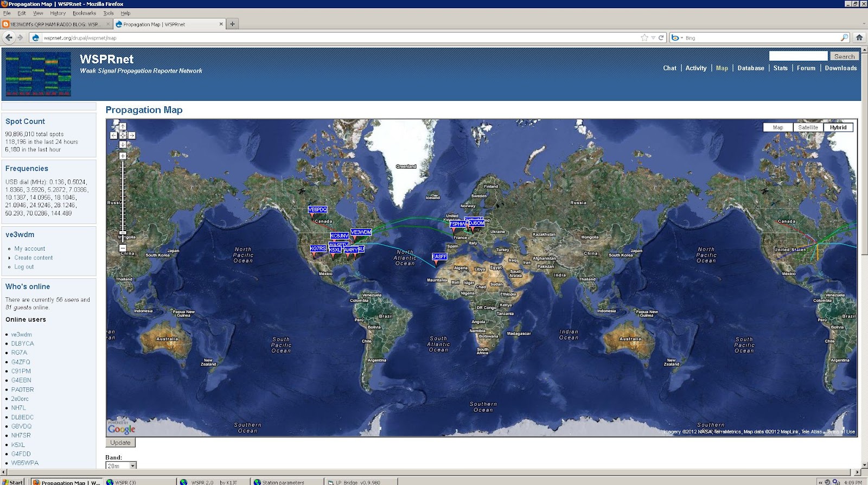This screenshot has height=485, width=868.
Task: Switch map view to Hybrid
Action: click(838, 127)
